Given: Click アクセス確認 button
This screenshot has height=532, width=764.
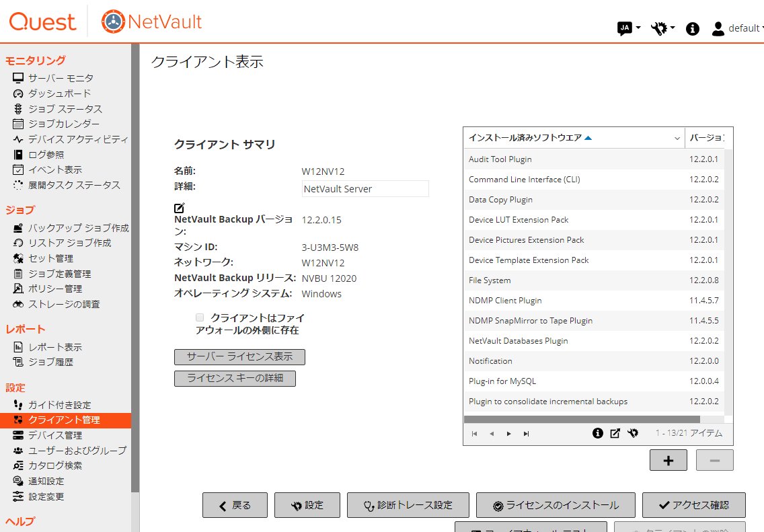Looking at the screenshot, I should pyautogui.click(x=694, y=505).
